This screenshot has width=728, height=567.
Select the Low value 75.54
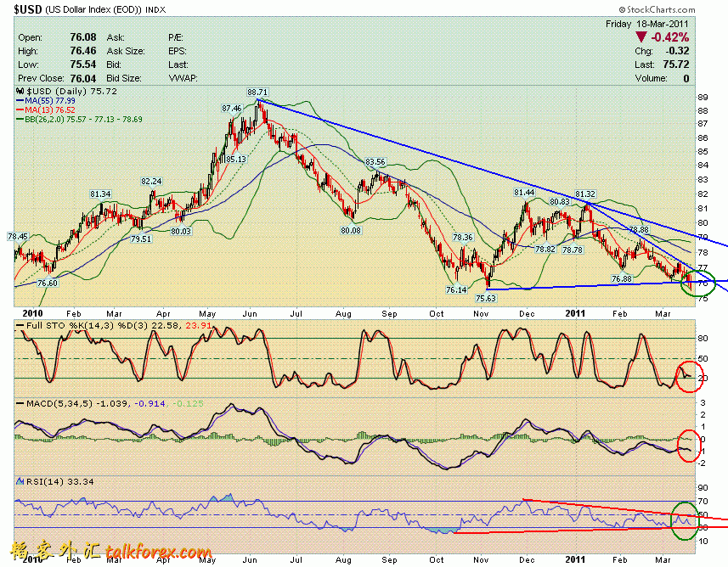[x=83, y=64]
